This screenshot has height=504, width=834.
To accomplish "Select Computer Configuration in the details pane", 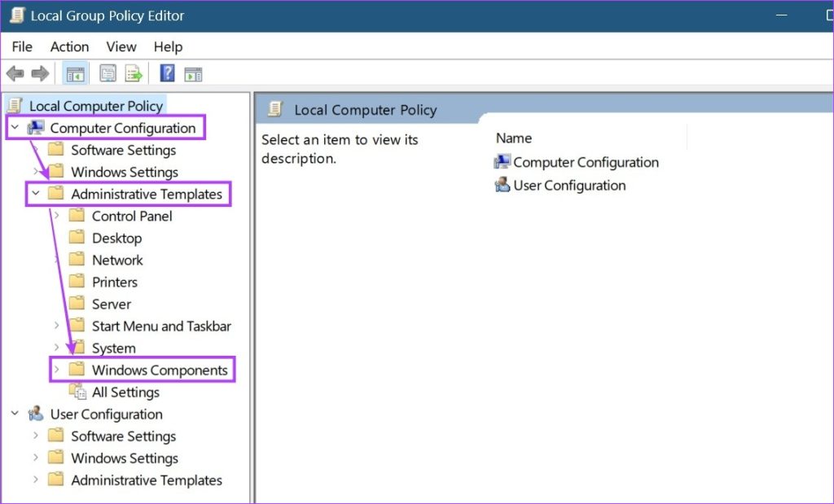I will click(585, 162).
